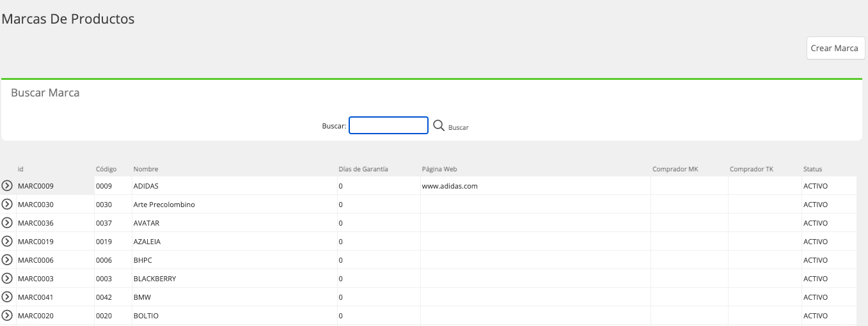Screen dimensions: 868x326
Task: Open the AVATAR row arrow icon
Action: coord(8,223)
